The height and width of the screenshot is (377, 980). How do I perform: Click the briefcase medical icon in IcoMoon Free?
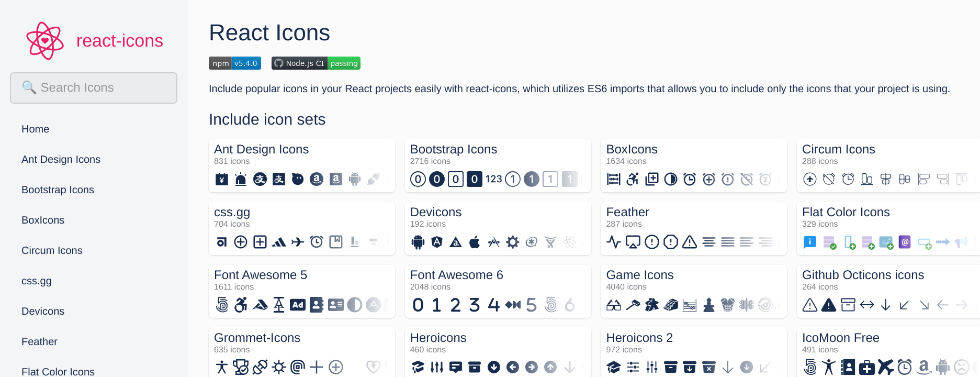pyautogui.click(x=866, y=367)
